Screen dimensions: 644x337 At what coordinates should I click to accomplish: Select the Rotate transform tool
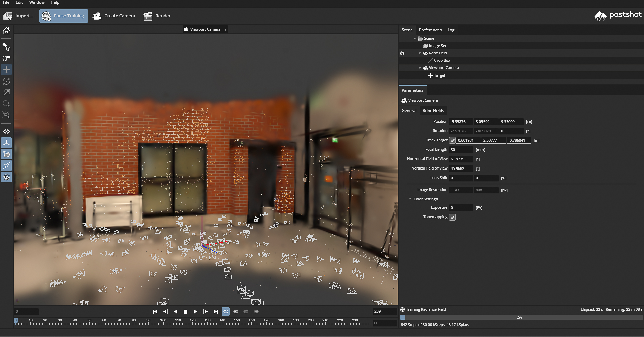[x=6, y=81]
